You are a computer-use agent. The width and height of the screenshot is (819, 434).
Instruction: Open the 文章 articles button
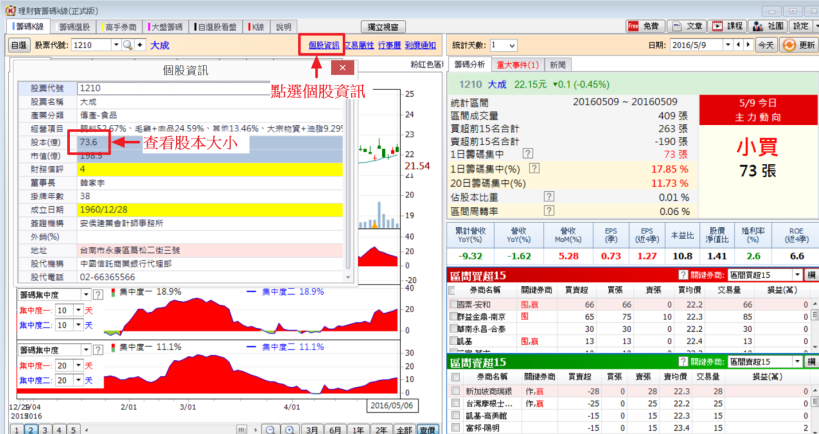tap(687, 26)
